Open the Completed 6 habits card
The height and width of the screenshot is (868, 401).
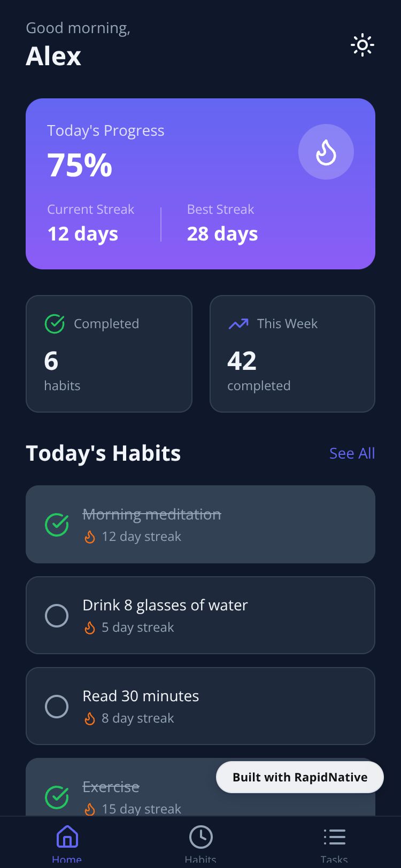(x=109, y=354)
